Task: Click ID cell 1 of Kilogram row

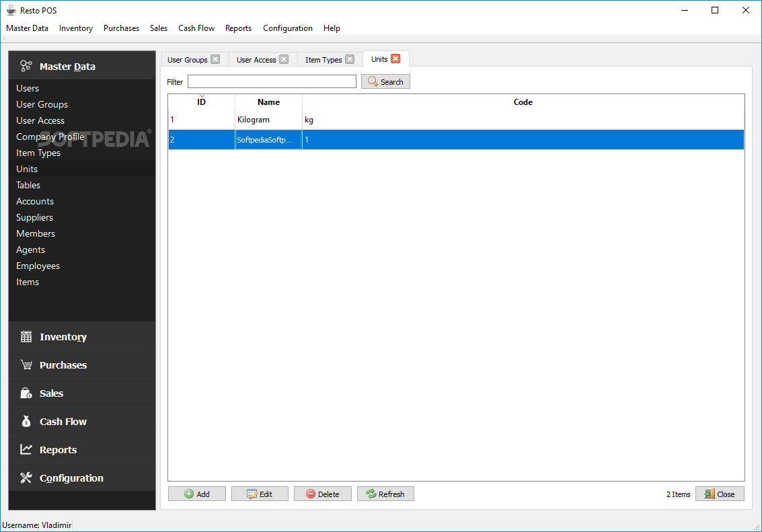Action: click(201, 120)
